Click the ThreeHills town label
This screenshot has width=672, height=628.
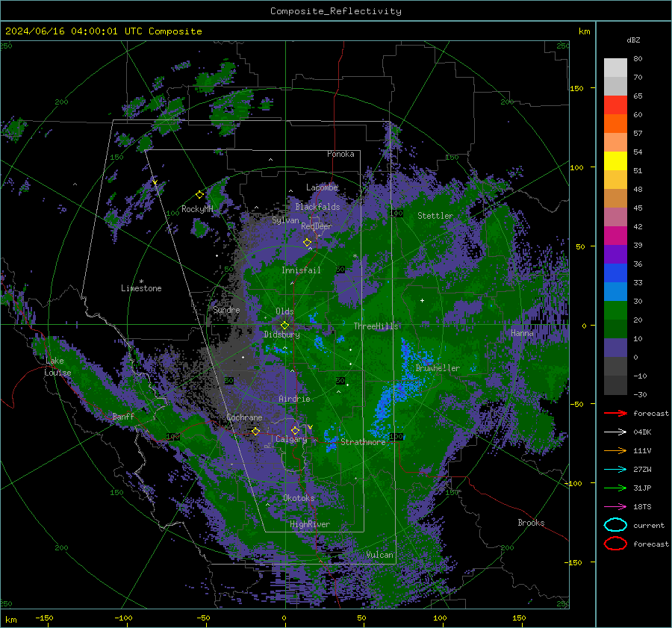pos(376,326)
